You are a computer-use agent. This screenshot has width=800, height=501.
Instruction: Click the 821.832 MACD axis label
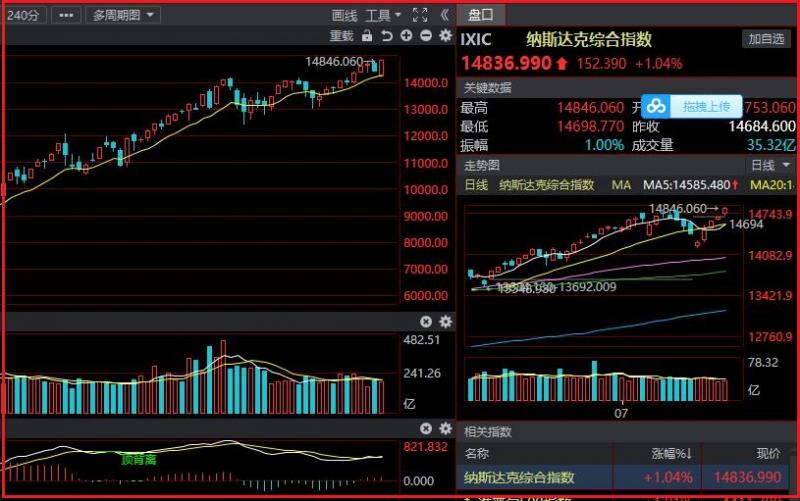(x=426, y=447)
